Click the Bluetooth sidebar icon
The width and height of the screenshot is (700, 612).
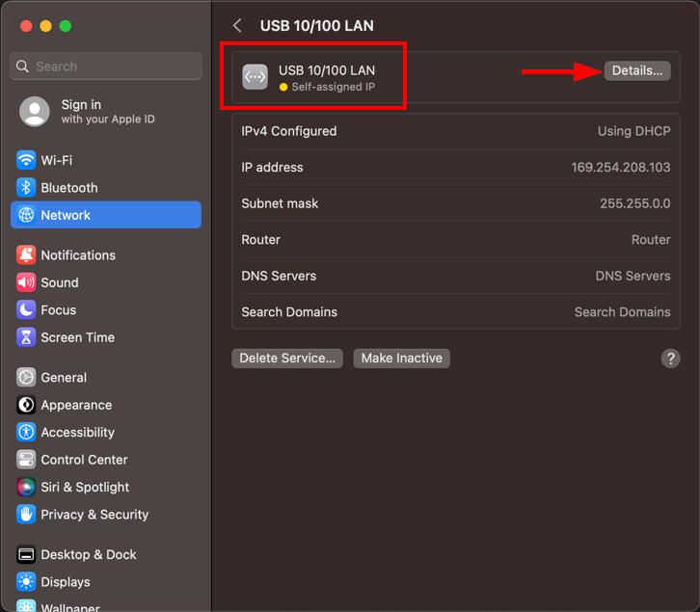pos(26,188)
